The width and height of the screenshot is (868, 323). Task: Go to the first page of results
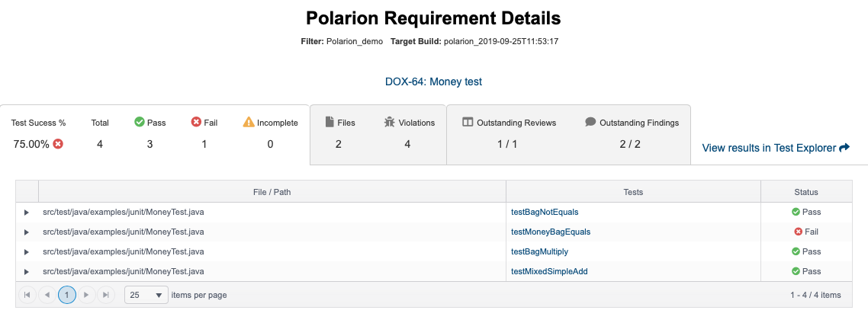27,295
